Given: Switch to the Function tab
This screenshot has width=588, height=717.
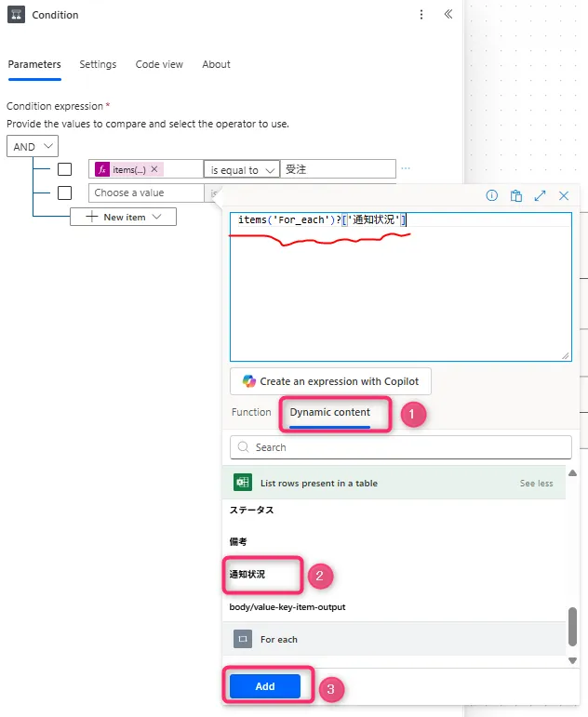Looking at the screenshot, I should coord(251,412).
